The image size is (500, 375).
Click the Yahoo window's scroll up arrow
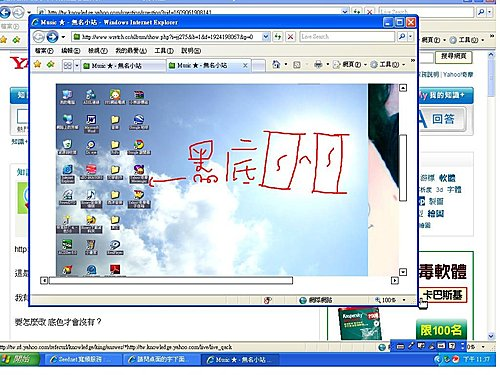coord(491,55)
